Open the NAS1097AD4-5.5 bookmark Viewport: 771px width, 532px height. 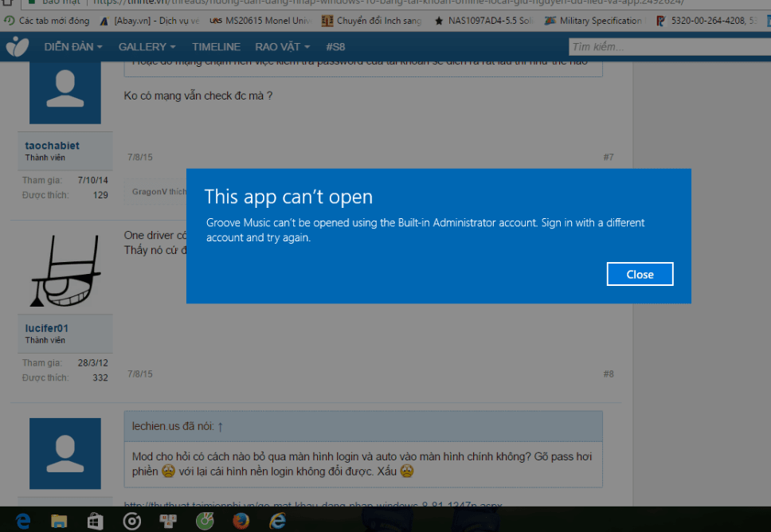click(483, 21)
